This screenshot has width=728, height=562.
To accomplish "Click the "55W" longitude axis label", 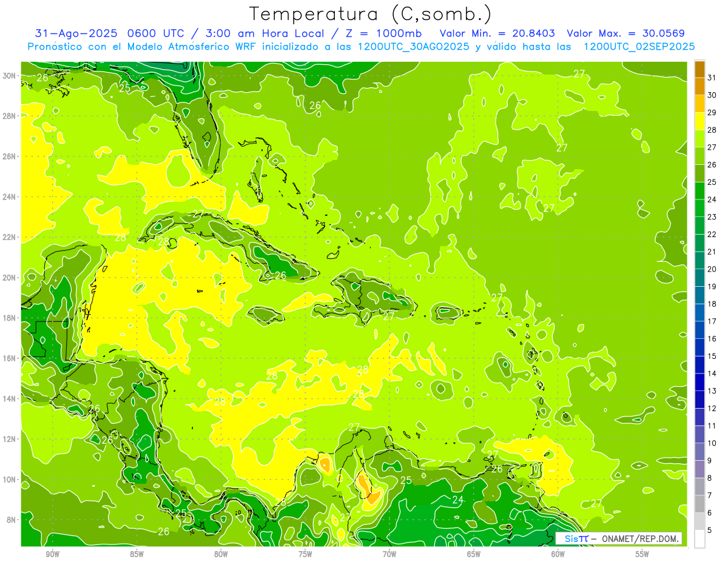I will pyautogui.click(x=642, y=554).
